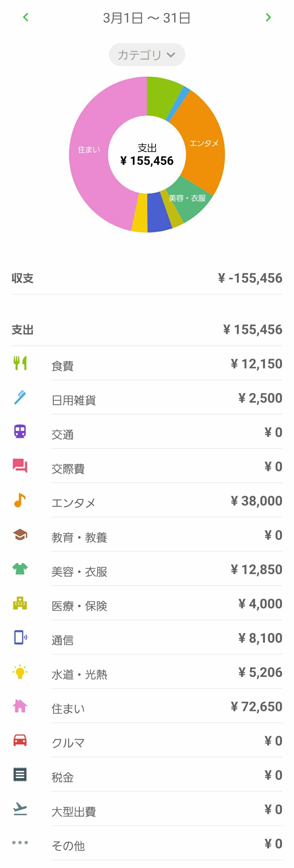Click the 日用雑貨 toothbrush icon
Image resolution: width=294 pixels, height=868 pixels.
pos(20,397)
